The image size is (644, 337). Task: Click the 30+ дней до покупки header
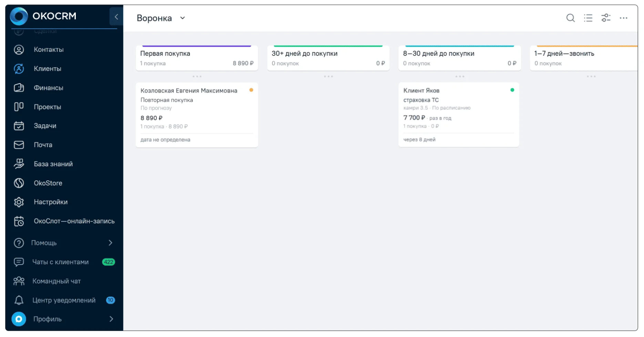coord(328,58)
